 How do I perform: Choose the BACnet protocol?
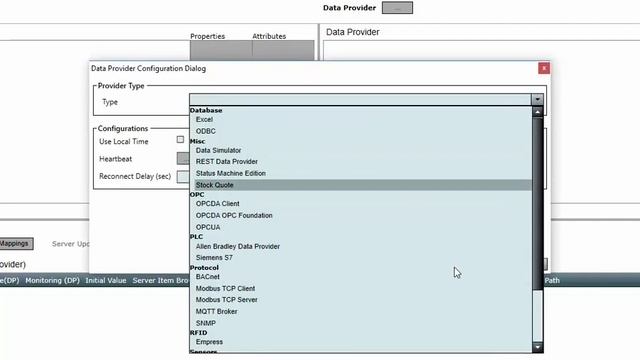(x=207, y=277)
